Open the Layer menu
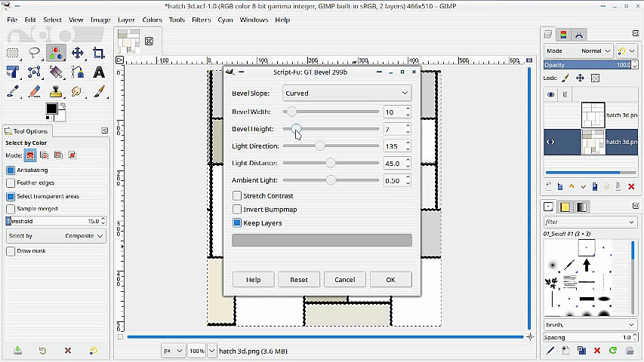Image resolution: width=644 pixels, height=362 pixels. (126, 20)
